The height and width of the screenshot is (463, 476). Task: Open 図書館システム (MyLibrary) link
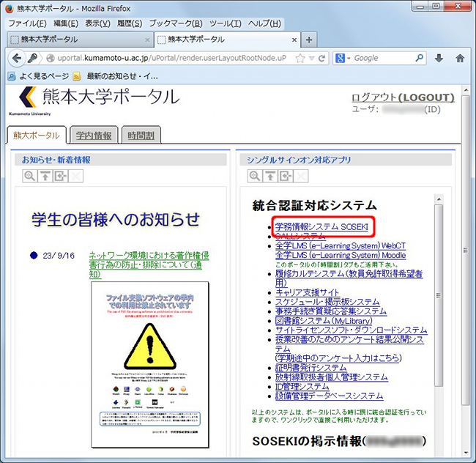point(324,321)
